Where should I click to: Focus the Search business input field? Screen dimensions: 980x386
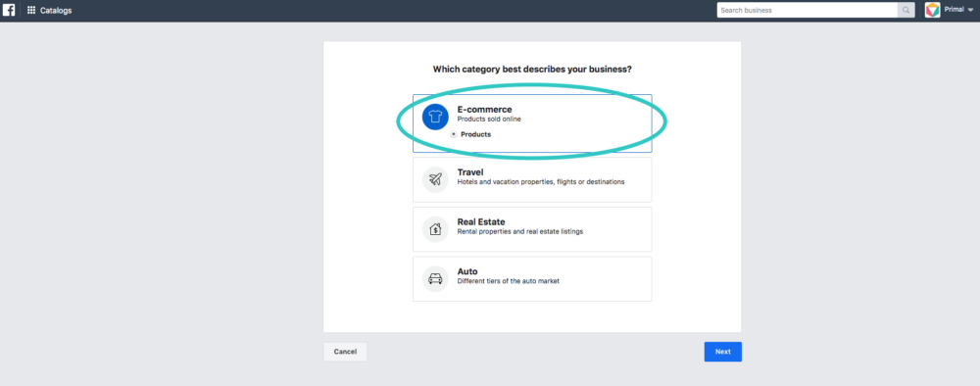coord(808,10)
